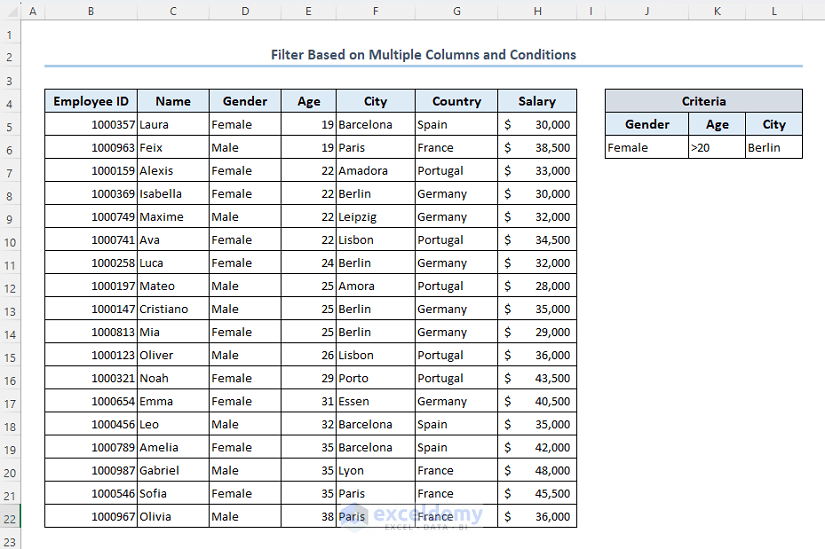825x549 pixels.
Task: Select the name cell 'Oliver'
Action: (173, 355)
